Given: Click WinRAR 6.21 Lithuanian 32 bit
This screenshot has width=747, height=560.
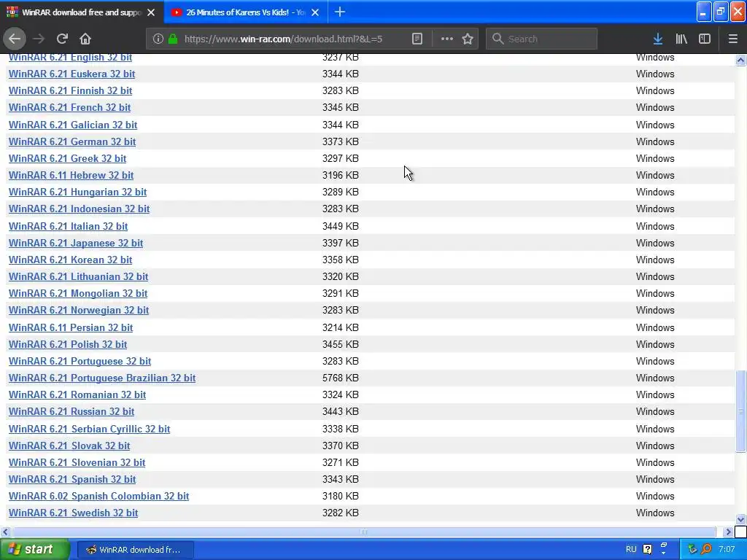Looking at the screenshot, I should coord(78,276).
